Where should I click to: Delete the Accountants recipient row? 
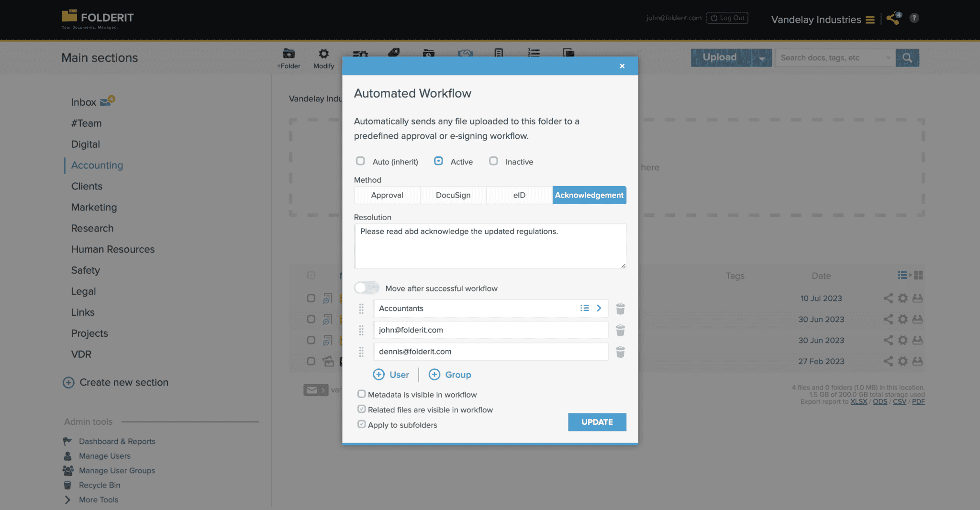tap(620, 309)
